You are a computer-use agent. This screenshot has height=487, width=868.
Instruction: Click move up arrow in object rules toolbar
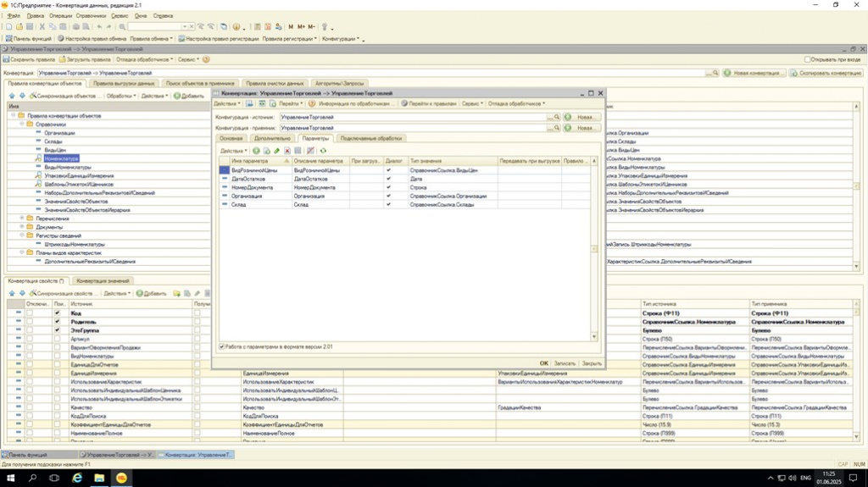coord(12,96)
